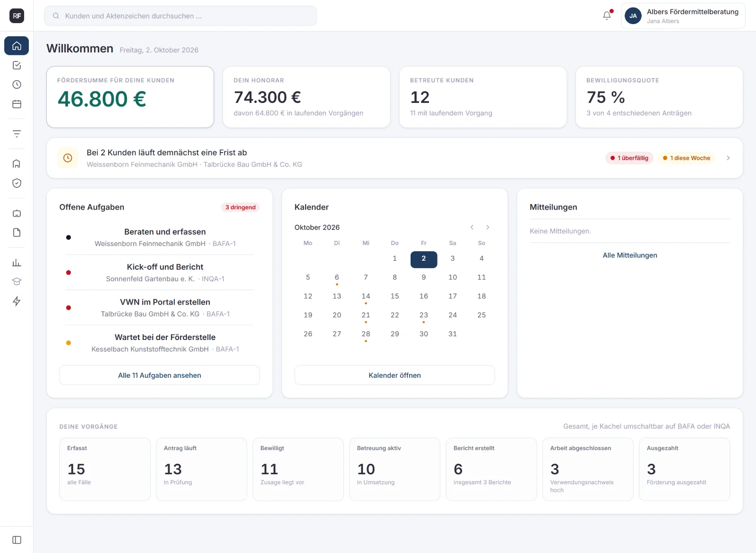Open the filter lines icon in sidebar
Viewport: 756px width, 553px height.
17,134
